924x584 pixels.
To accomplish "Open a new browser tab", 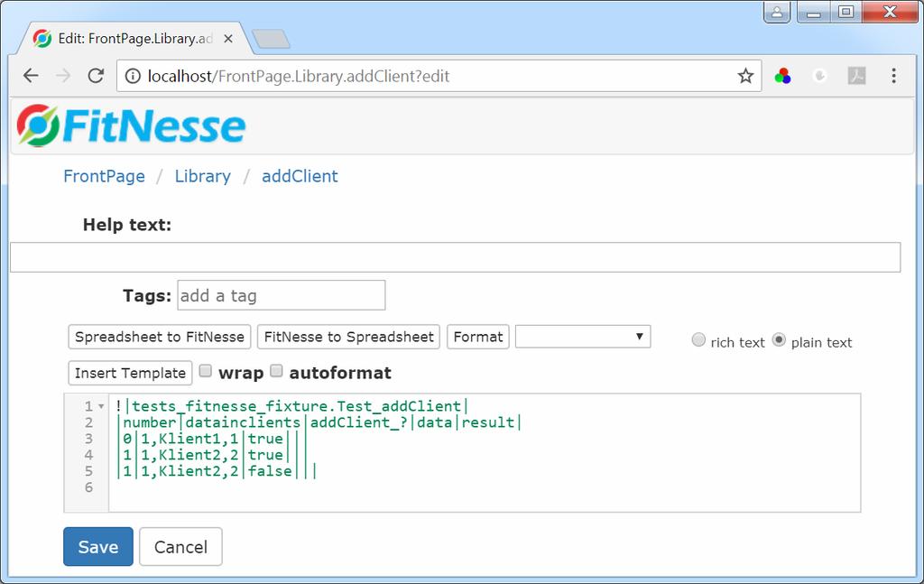I will coord(271,39).
